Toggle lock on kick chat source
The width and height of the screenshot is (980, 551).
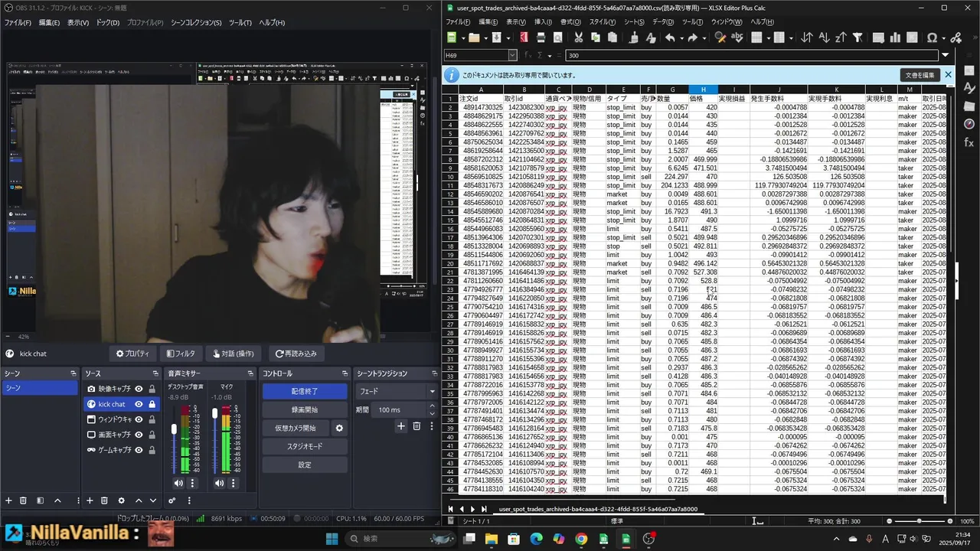[152, 404]
